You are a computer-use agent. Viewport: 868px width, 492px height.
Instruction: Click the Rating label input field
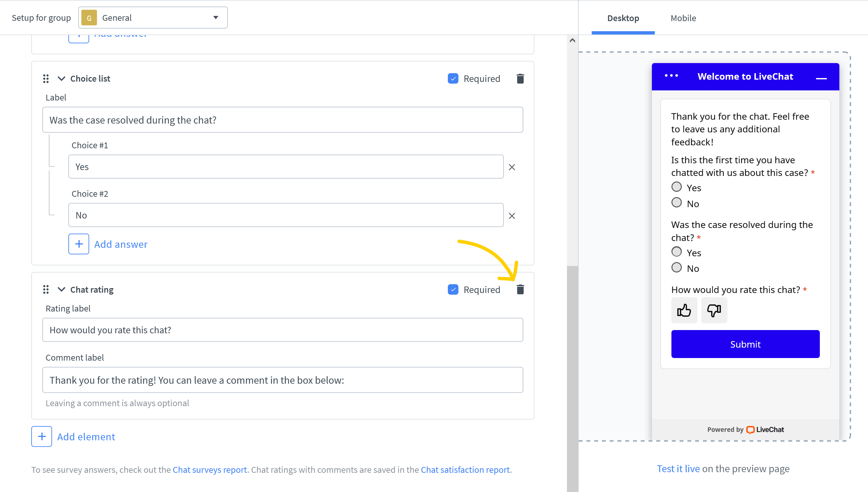point(283,329)
